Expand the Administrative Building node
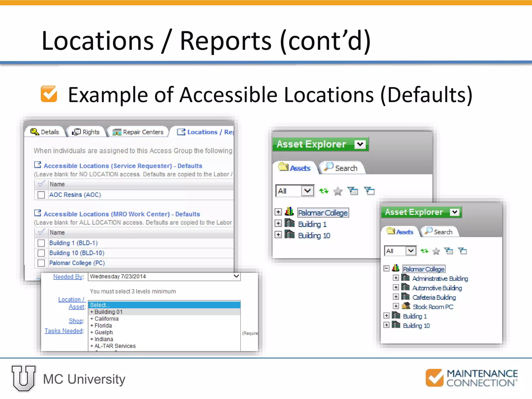Image resolution: width=532 pixels, height=399 pixels. (x=396, y=278)
